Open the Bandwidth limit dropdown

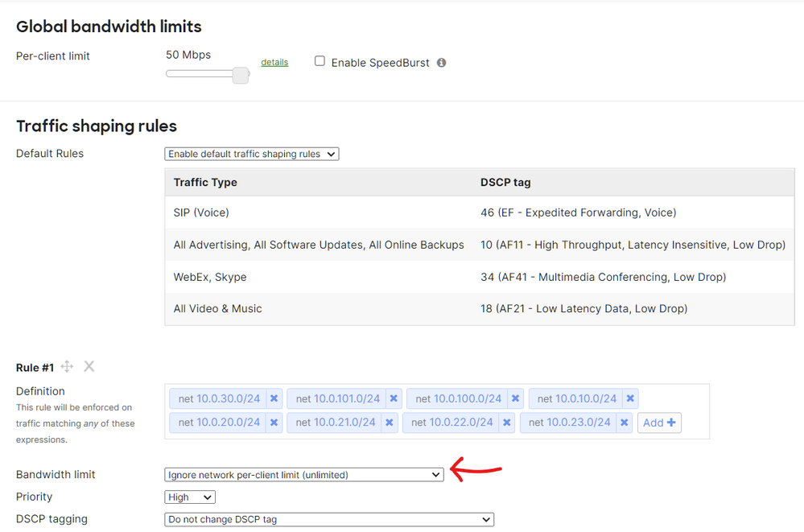[303, 475]
